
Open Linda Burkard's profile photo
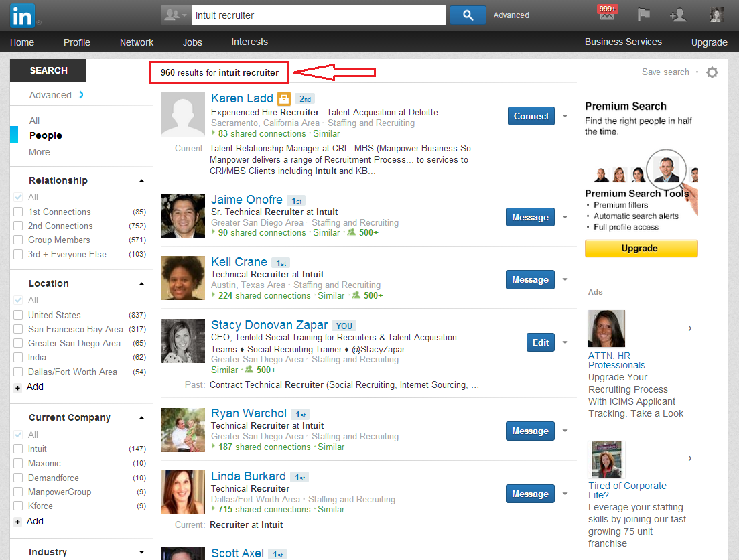point(183,492)
